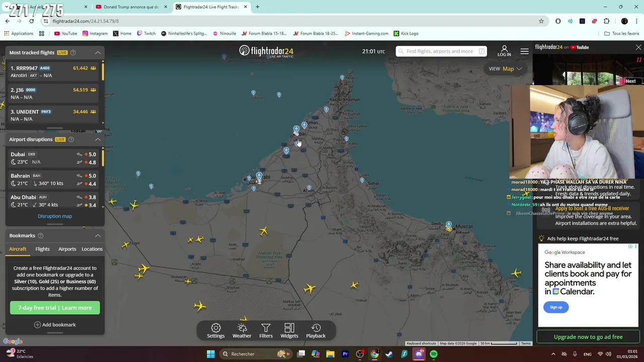Open the YouTube bookmark in bookmarks bar
This screenshot has height=362, width=644.
point(65,34)
